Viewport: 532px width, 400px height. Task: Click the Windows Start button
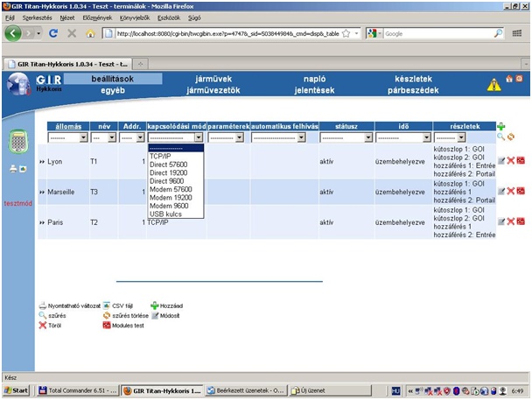(x=16, y=390)
